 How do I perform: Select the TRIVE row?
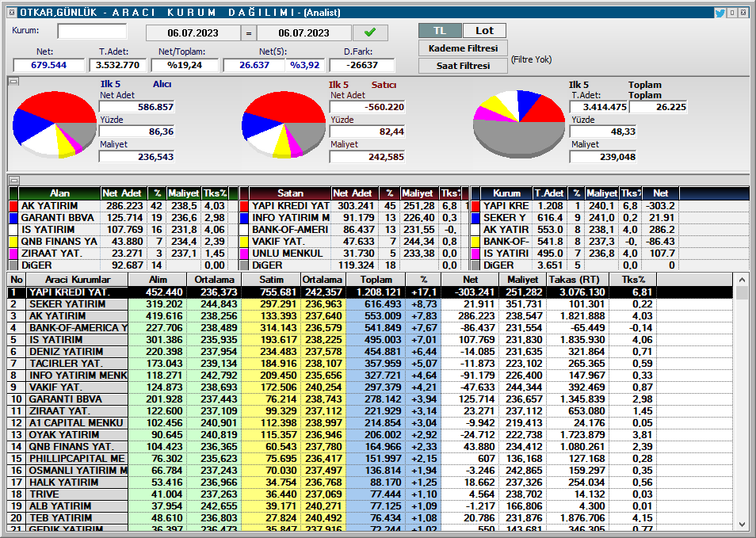pos(370,494)
